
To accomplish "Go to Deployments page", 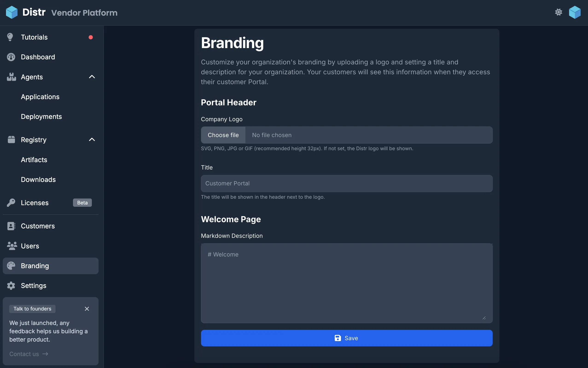I will 41,117.
